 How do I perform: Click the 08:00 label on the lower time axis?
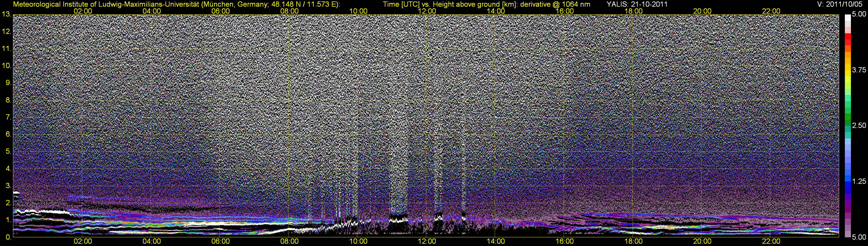[289, 242]
